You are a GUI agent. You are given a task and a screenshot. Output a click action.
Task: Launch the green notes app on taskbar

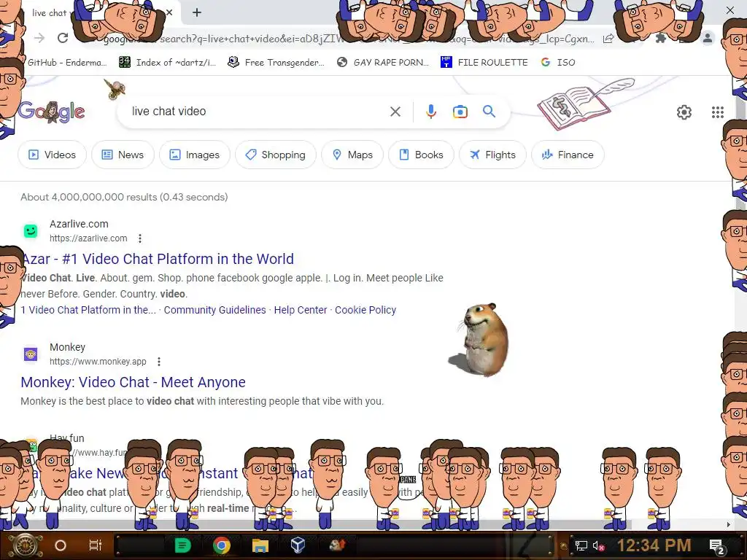tap(182, 545)
